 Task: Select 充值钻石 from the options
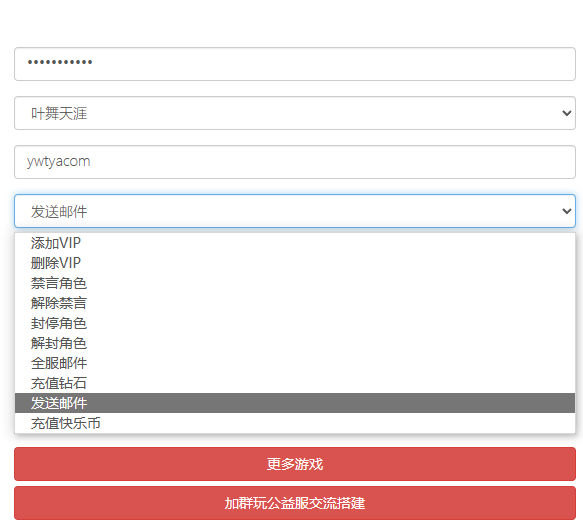295,383
